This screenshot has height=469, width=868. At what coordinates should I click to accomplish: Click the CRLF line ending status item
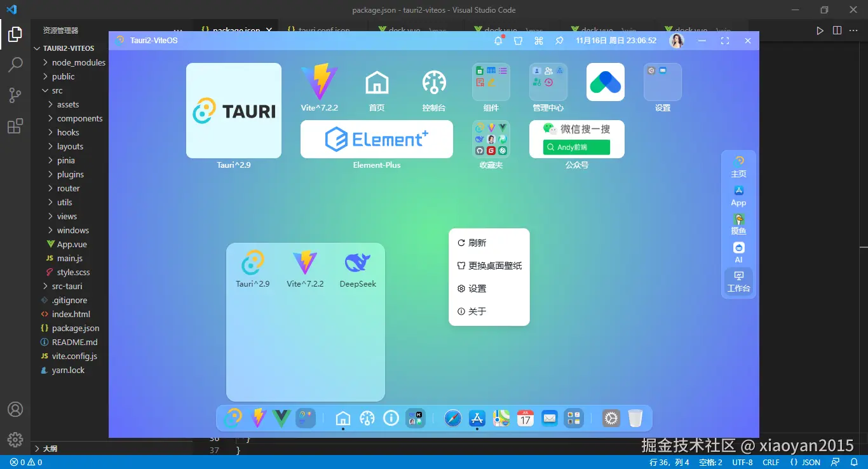(x=771, y=463)
